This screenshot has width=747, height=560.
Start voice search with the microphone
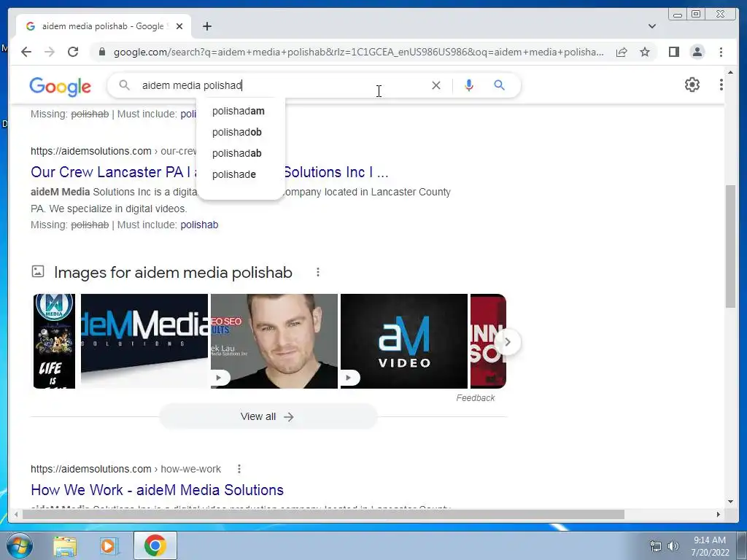click(x=469, y=85)
